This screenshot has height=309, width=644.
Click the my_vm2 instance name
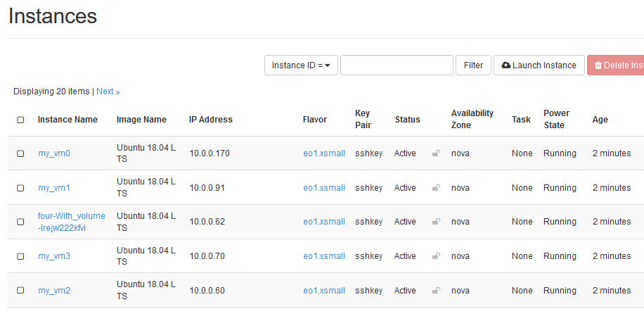[x=54, y=291]
